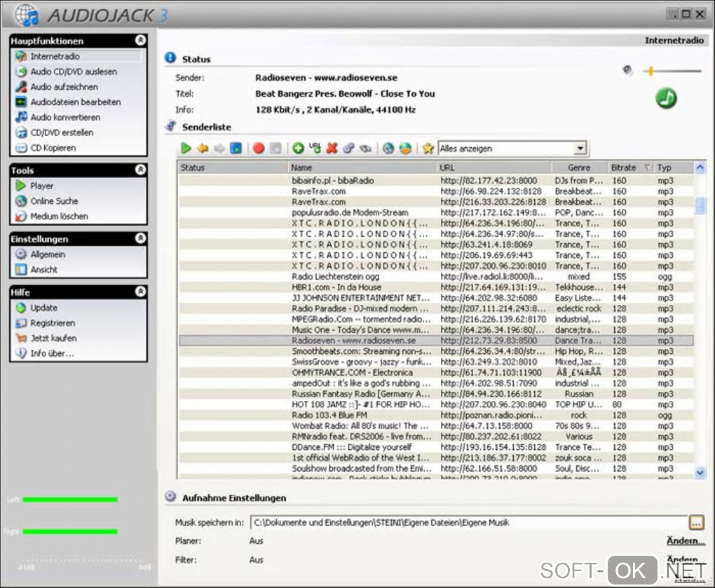
Task: Click the orange-blue globe icon in toolbar
Action: coord(405,148)
